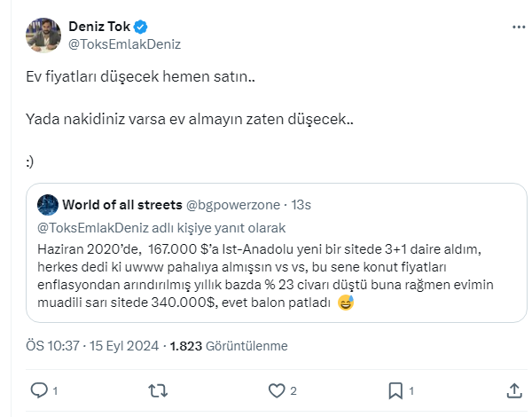Viewport: 532px width, 417px height.
Task: Bookmark this tweet
Action: click(395, 390)
